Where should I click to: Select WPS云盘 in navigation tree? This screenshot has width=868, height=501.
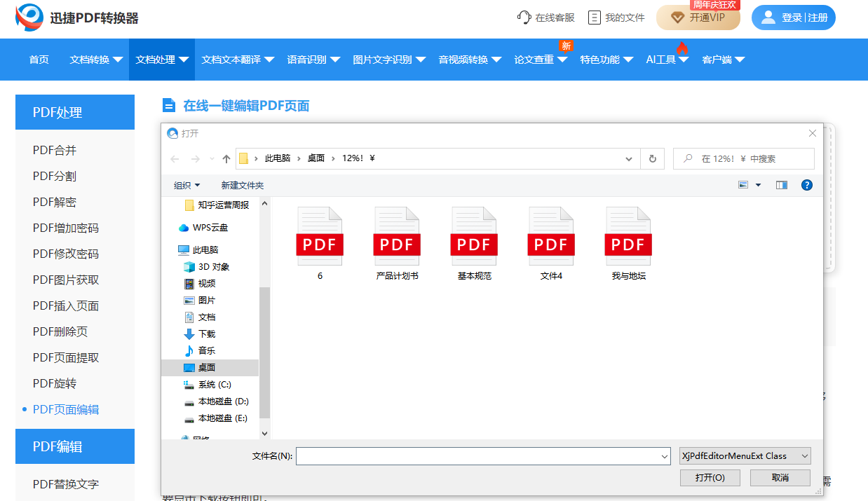click(x=203, y=228)
